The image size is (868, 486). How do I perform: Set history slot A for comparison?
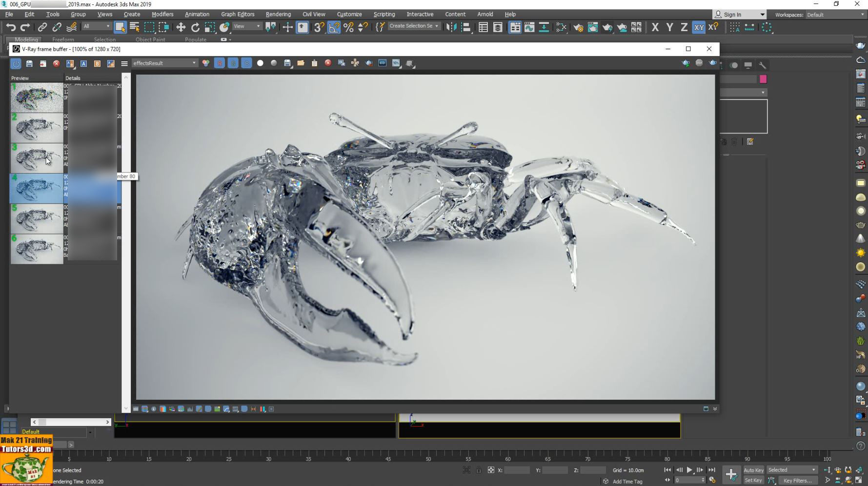click(x=83, y=63)
